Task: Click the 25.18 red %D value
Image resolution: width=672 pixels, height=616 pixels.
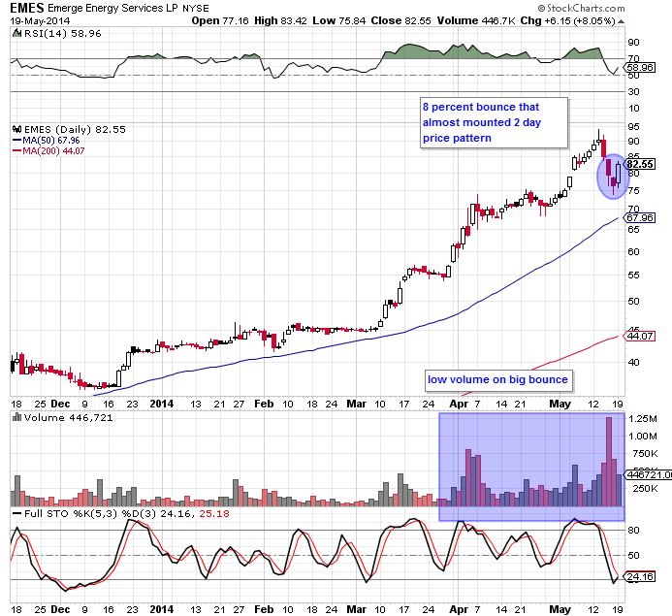Action: [x=214, y=513]
